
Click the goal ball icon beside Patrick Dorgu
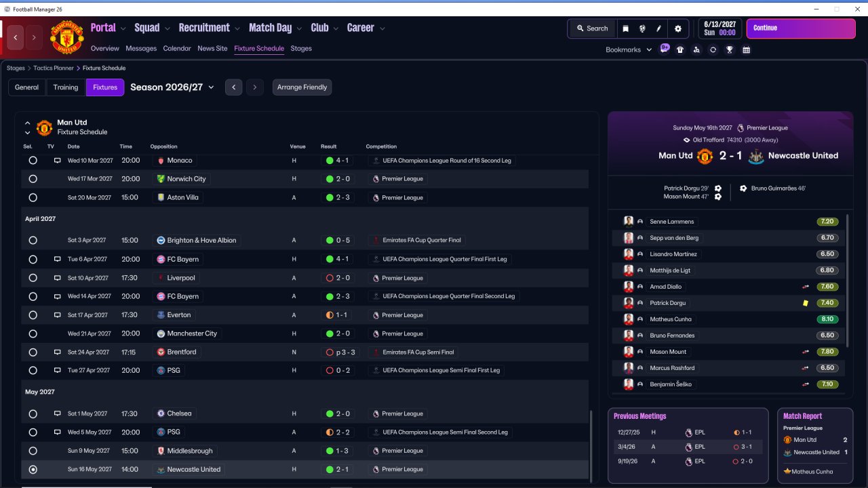tap(718, 188)
